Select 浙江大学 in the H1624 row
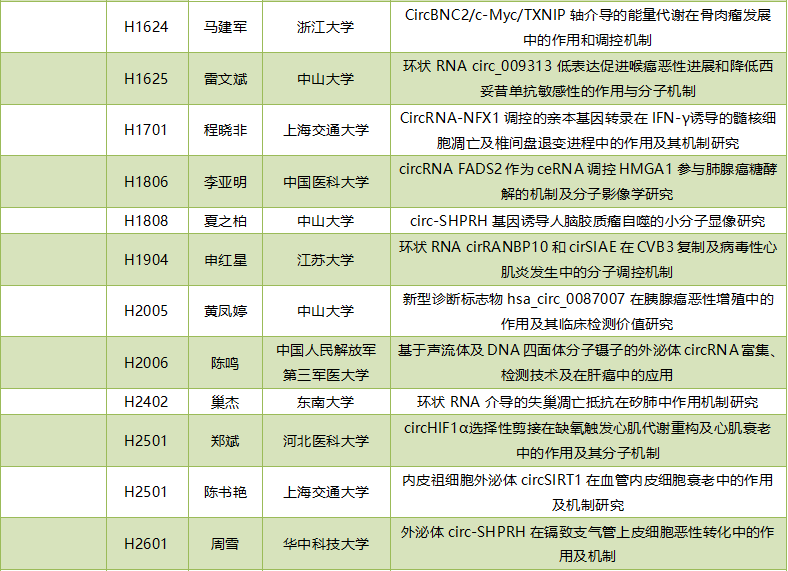Image resolution: width=788 pixels, height=571 pixels. [326, 27]
